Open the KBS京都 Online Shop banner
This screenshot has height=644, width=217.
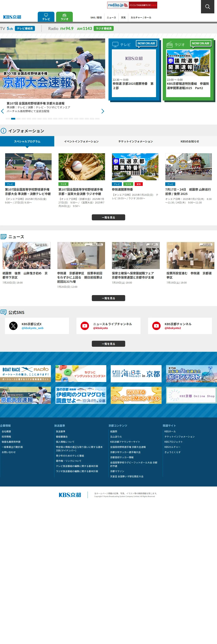point(191,395)
